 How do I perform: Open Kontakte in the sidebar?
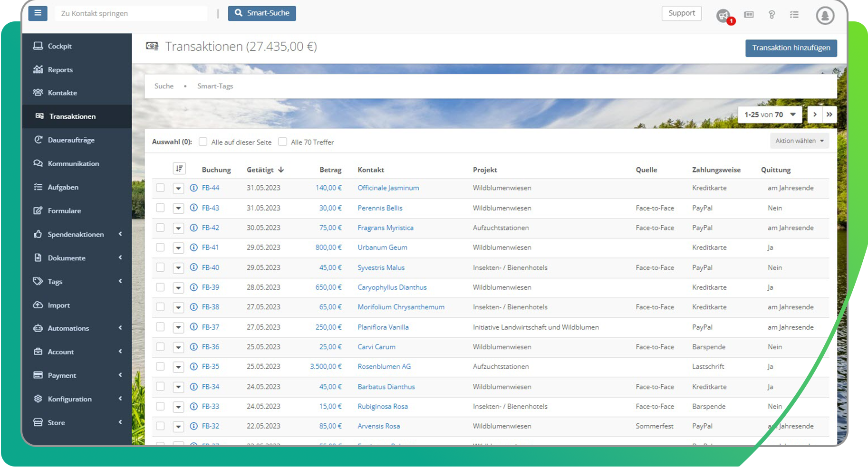[x=62, y=93]
